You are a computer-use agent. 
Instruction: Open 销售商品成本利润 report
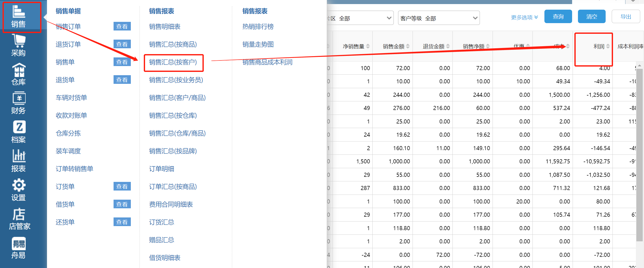click(x=267, y=62)
